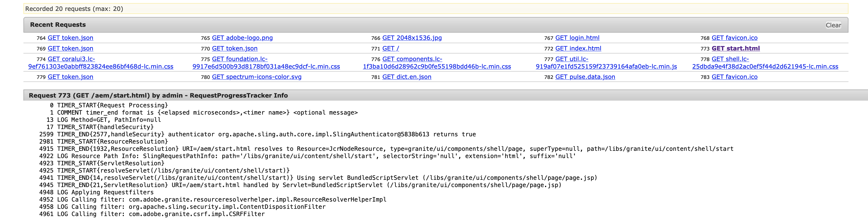Viewport: 868px width, 218px height.
Task: View the GET spectrum-icons-color.svg request
Action: click(256, 77)
